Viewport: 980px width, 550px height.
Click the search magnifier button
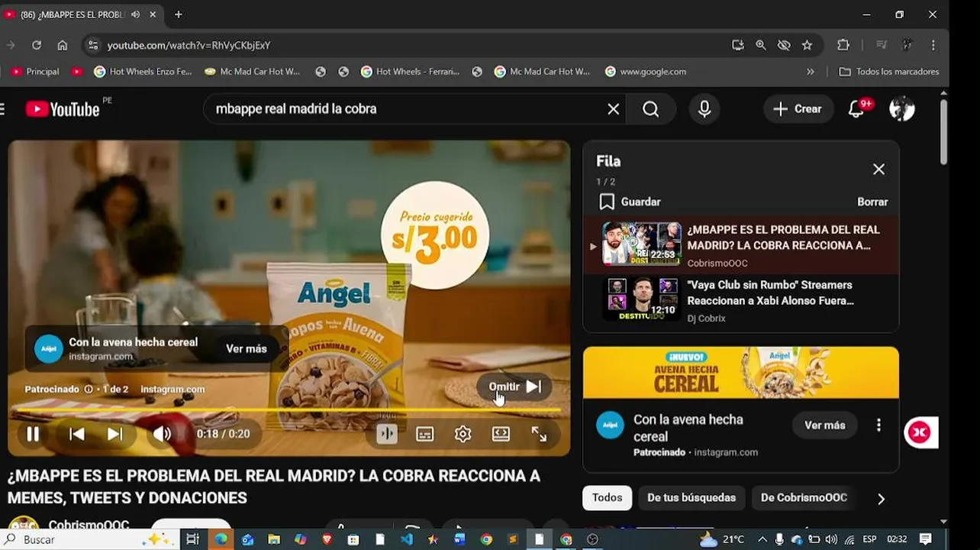pos(650,108)
